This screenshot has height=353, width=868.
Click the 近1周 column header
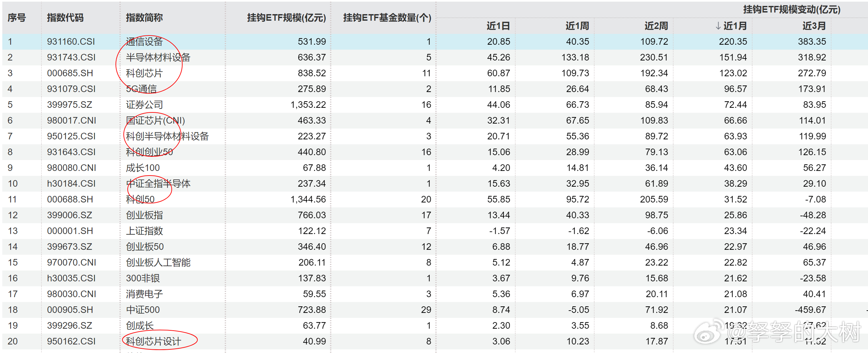[577, 26]
